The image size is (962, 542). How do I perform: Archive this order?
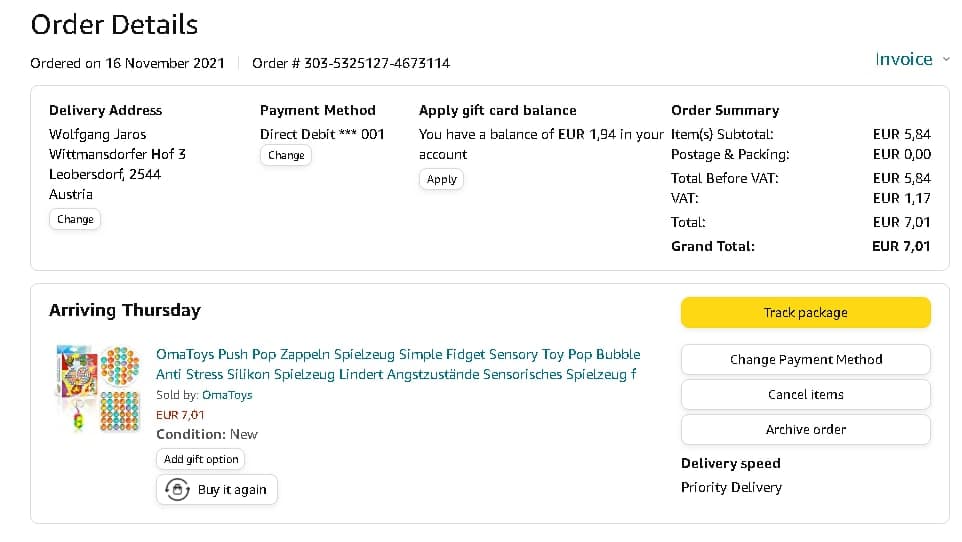(x=805, y=429)
